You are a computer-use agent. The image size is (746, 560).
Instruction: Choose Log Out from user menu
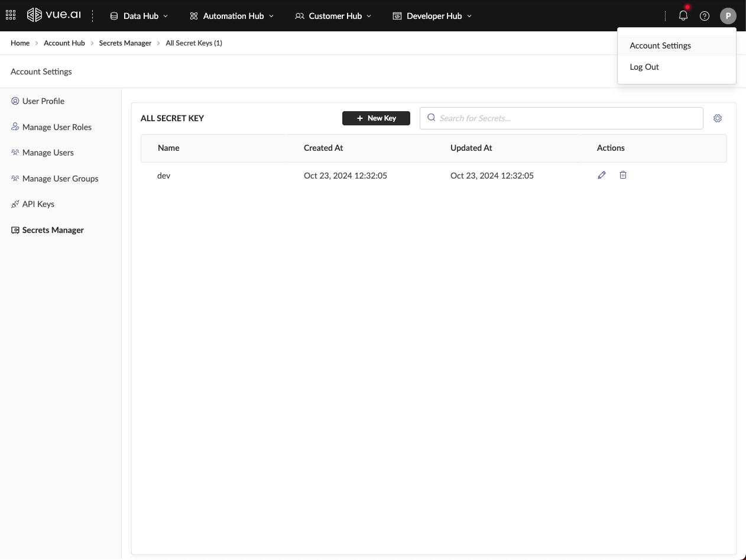point(644,67)
